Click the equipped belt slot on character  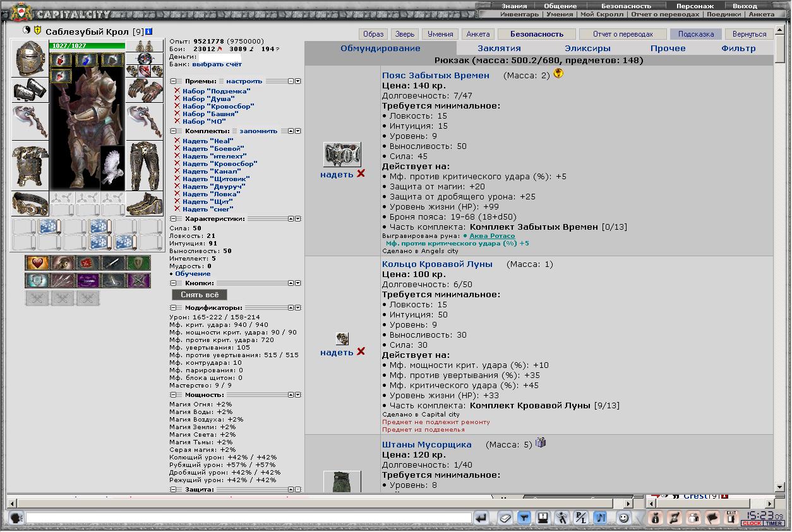[30, 203]
